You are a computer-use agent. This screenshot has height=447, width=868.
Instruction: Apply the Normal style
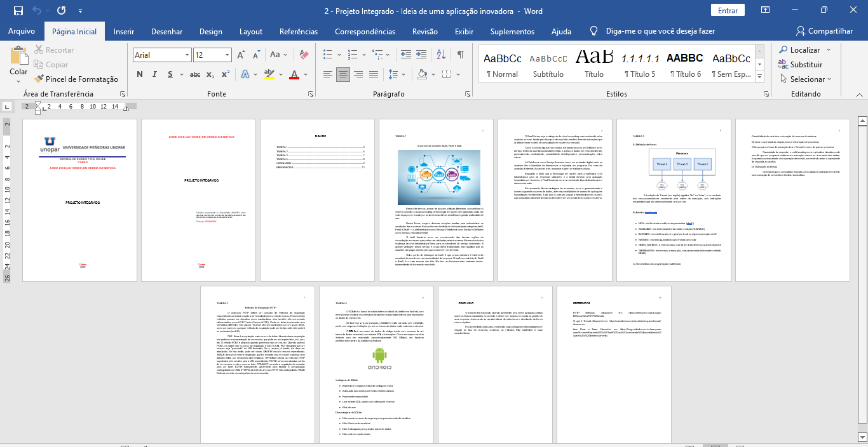coord(503,65)
